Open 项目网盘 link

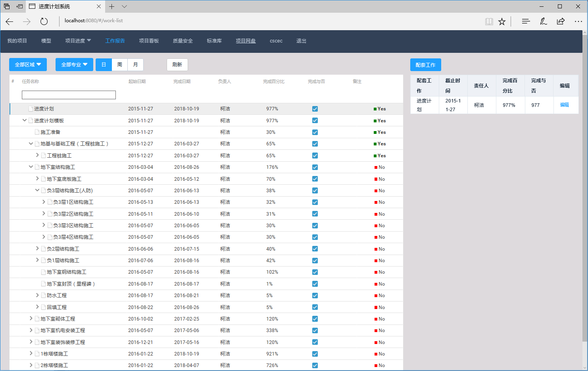pyautogui.click(x=246, y=41)
